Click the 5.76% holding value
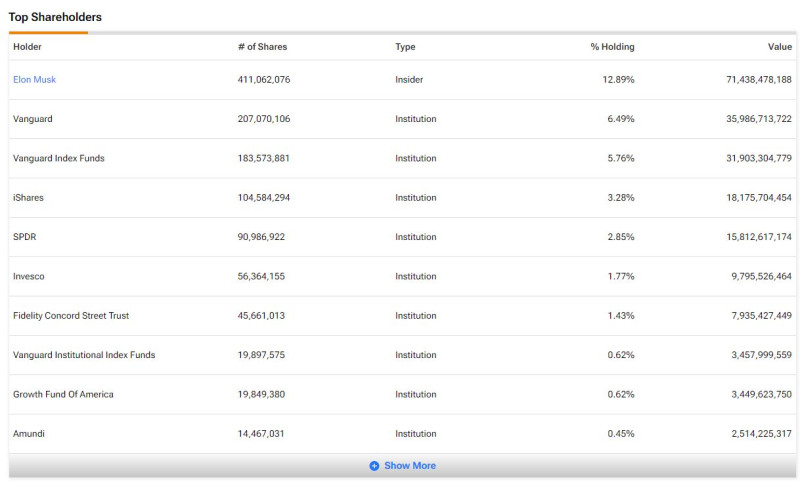Viewport: 800px width, 482px height. click(x=621, y=158)
